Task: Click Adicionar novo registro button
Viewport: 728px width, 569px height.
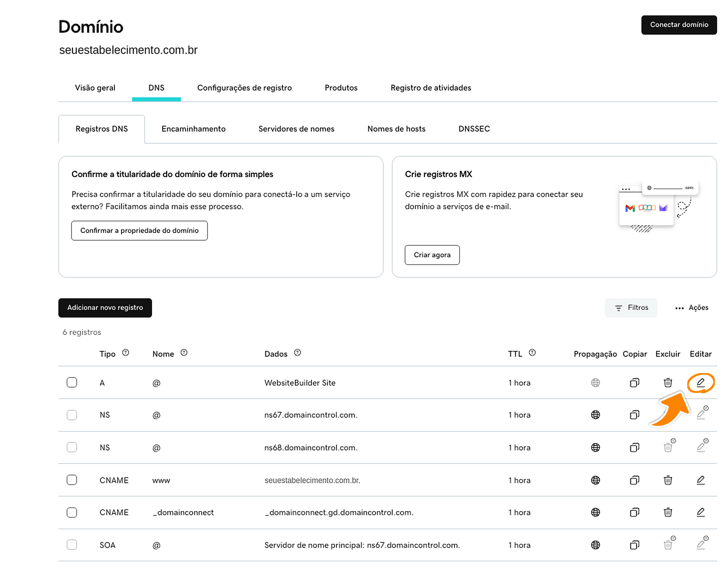Action: 105,308
